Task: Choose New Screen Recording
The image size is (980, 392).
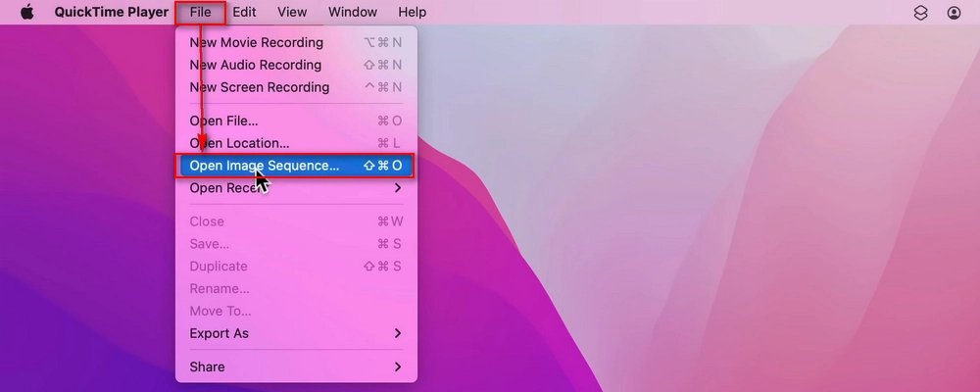Action: [296, 87]
